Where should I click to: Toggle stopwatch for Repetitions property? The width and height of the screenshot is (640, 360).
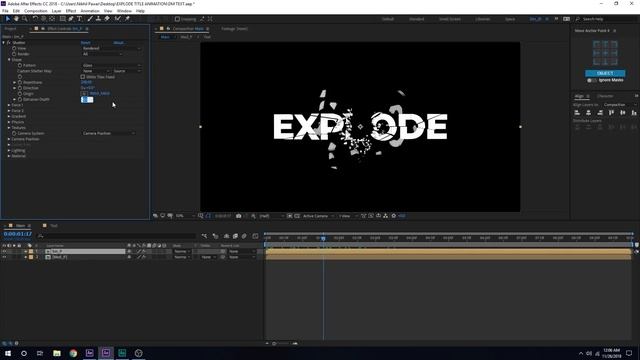[20, 82]
